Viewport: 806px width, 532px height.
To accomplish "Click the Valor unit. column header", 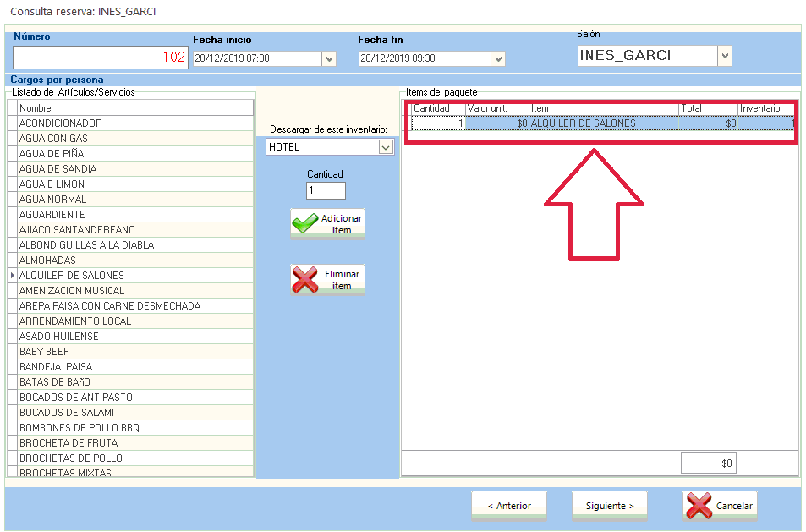I will tap(496, 109).
